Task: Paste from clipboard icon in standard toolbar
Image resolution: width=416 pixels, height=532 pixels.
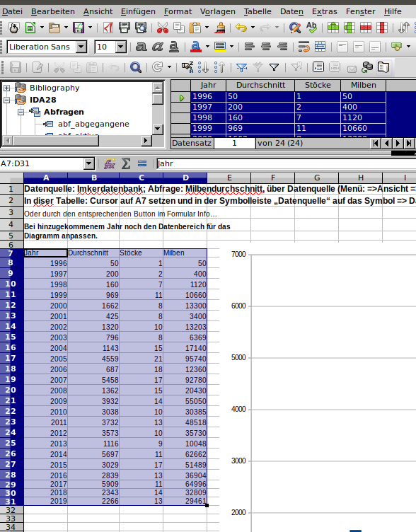Action: click(195, 28)
